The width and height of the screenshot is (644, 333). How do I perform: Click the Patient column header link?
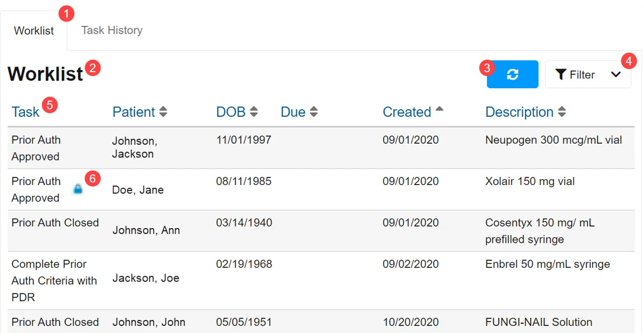point(134,112)
